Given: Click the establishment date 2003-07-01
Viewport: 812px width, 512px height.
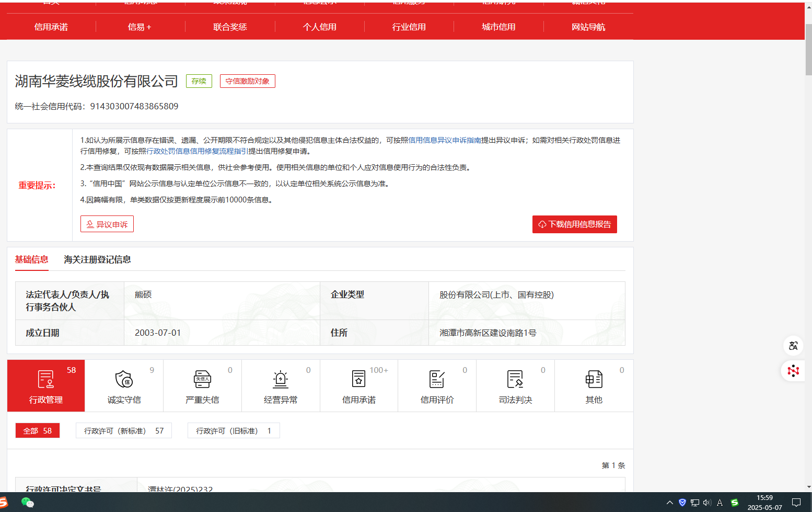Looking at the screenshot, I should 158,333.
